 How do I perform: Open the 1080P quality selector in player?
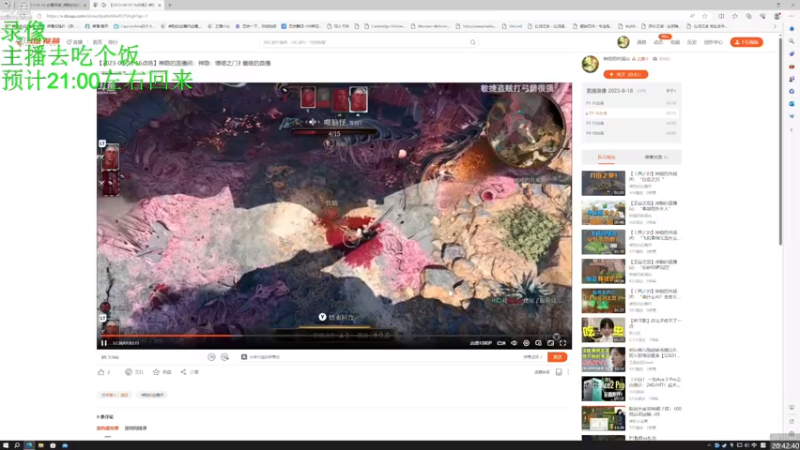click(x=481, y=343)
